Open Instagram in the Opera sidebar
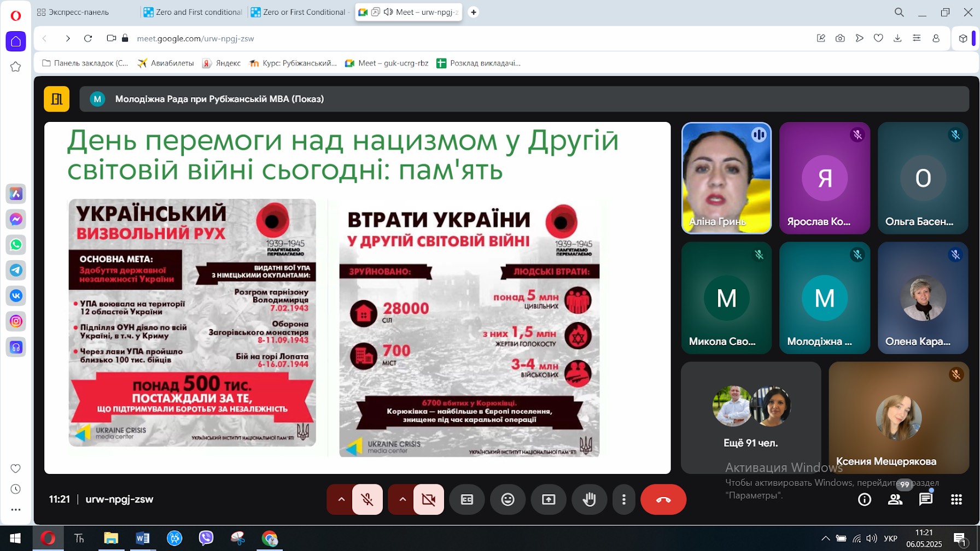This screenshot has height=551, width=980. [16, 321]
